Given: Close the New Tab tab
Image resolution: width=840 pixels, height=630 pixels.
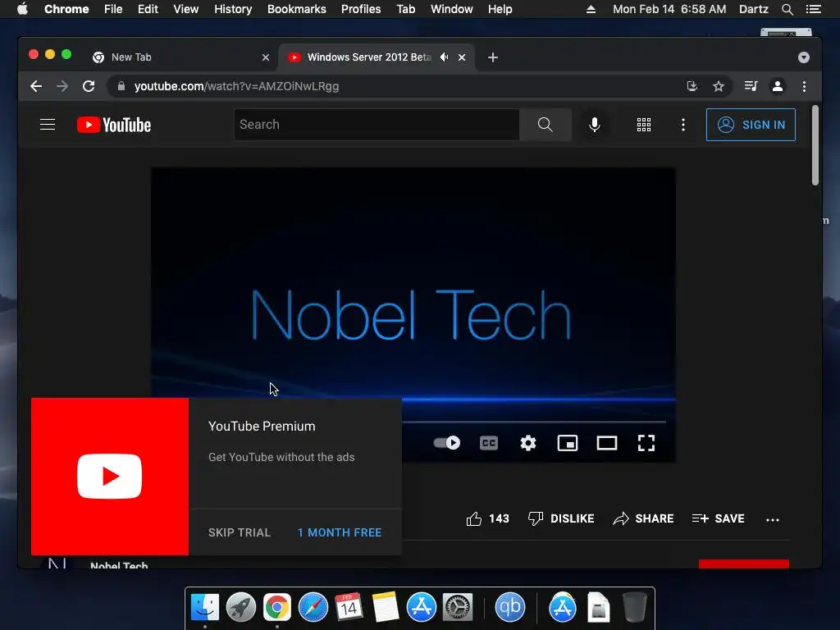Looking at the screenshot, I should click(265, 57).
